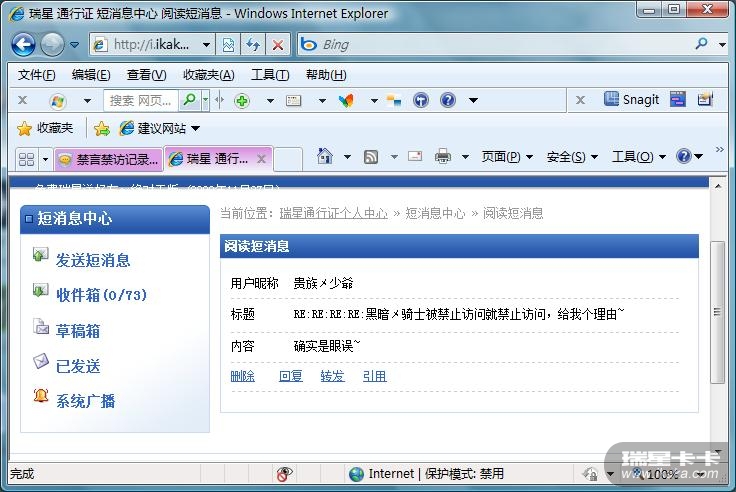This screenshot has width=736, height=492.
Task: Click the green toolbar search magnifier
Action: [190, 100]
